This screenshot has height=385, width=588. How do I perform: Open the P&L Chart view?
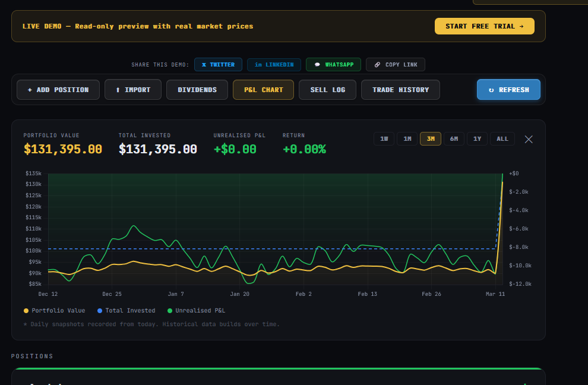pos(263,89)
